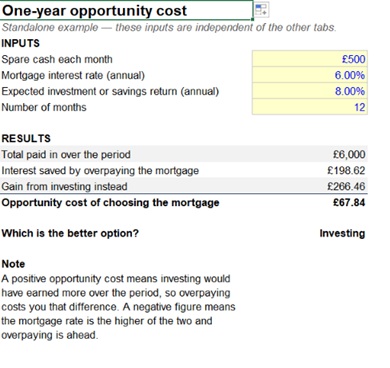This screenshot has width=390, height=368.
Task: Select the 8.00% expected return input cell
Action: (x=310, y=91)
